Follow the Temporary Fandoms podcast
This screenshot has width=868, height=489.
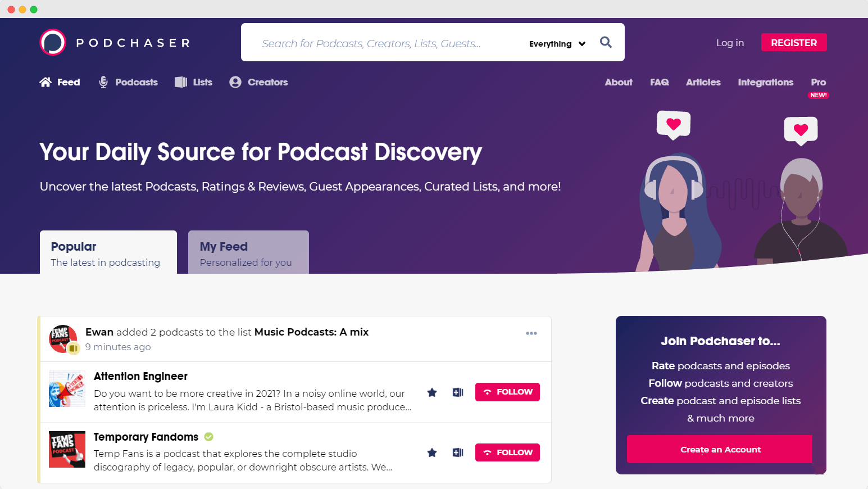pos(507,452)
